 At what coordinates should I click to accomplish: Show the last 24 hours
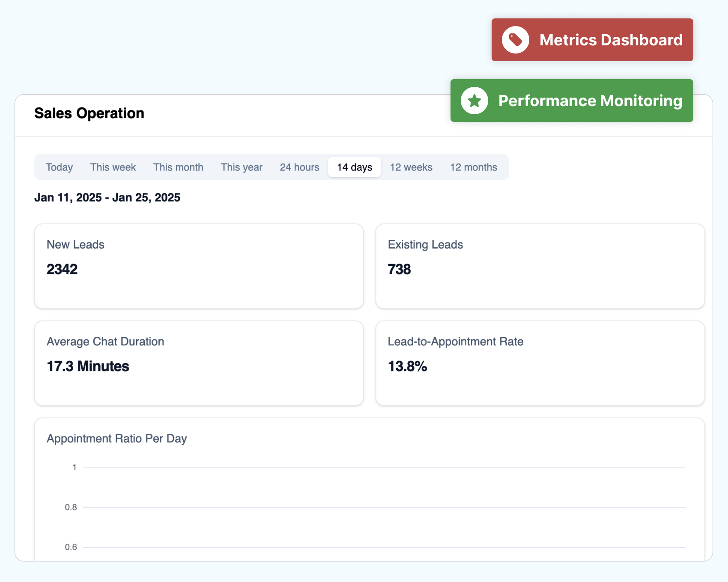pos(300,167)
